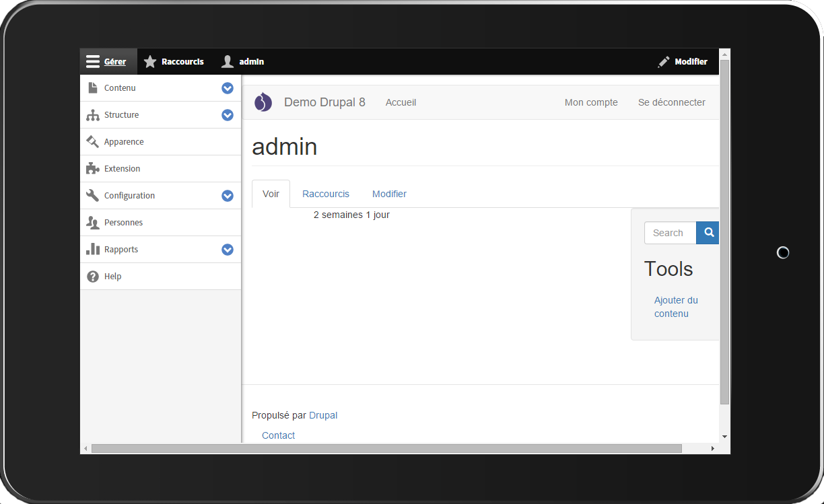The width and height of the screenshot is (824, 504).
Task: Open Structure in the sidebar
Action: [121, 115]
